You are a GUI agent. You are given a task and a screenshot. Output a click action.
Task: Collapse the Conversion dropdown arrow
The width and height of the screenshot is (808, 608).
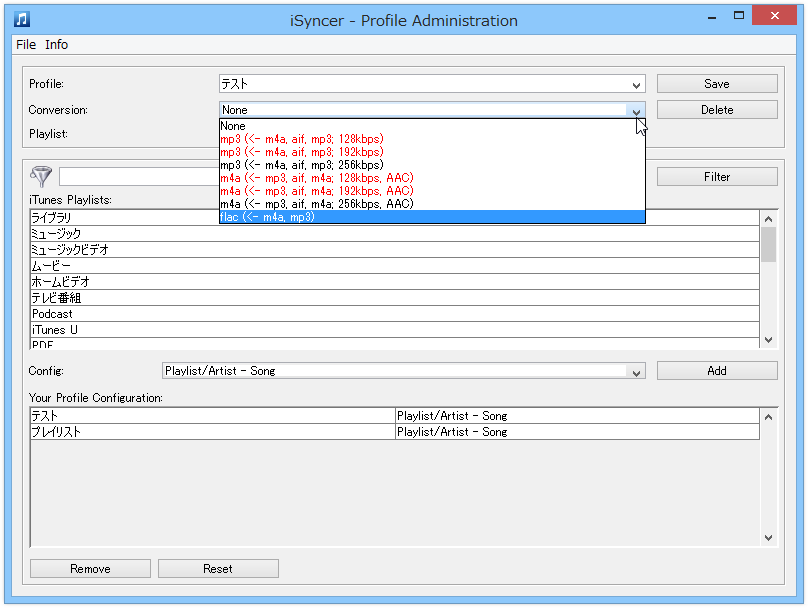tap(636, 110)
